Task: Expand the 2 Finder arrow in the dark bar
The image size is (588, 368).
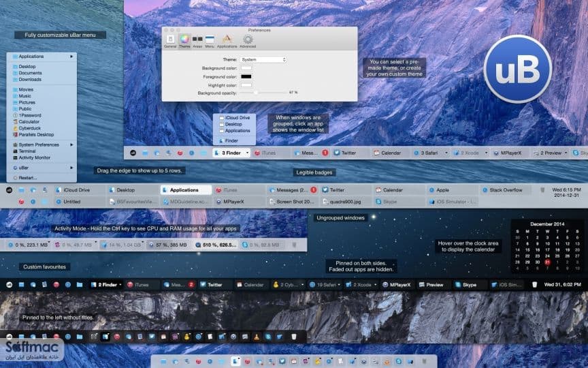Action: point(120,285)
